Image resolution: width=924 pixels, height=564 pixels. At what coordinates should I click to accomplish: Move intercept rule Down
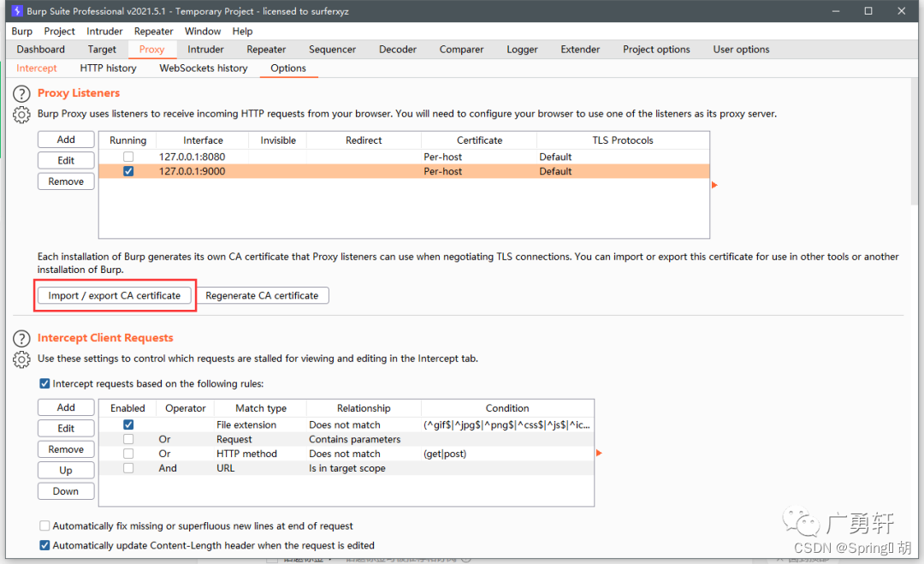click(66, 491)
